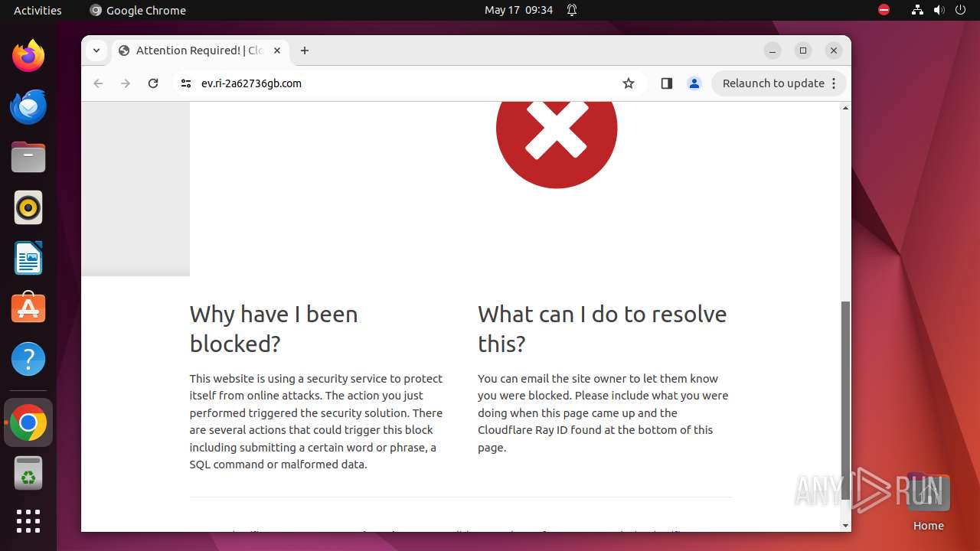
Task: Open Chrome side panel
Action: click(666, 83)
